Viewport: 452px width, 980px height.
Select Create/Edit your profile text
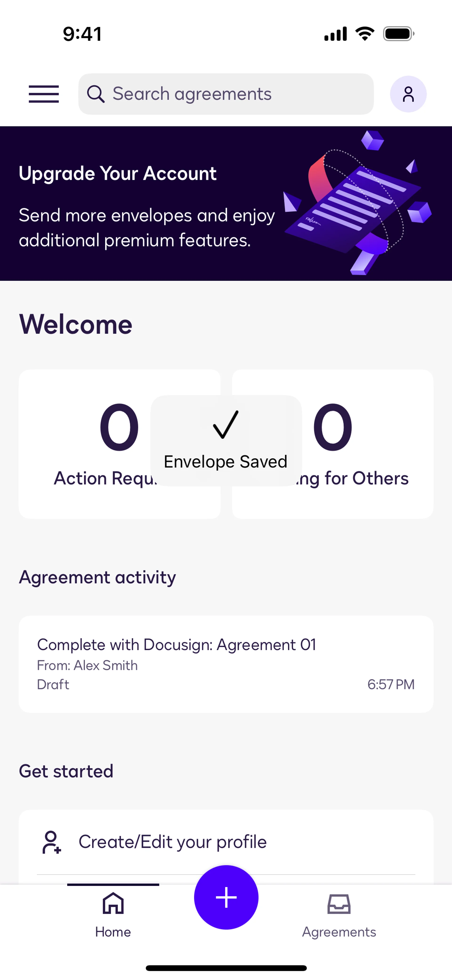[x=172, y=842]
